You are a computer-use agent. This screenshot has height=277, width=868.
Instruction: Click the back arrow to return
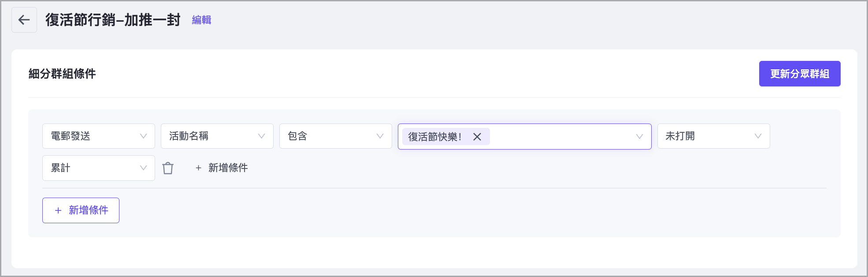pyautogui.click(x=24, y=19)
